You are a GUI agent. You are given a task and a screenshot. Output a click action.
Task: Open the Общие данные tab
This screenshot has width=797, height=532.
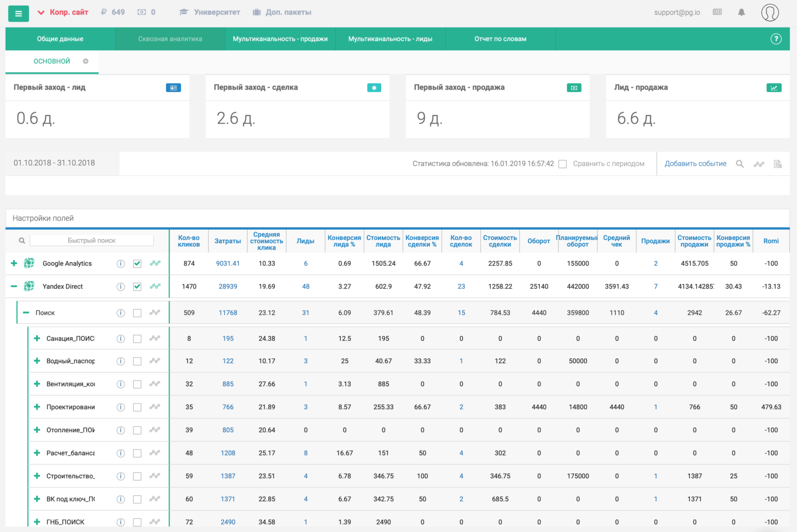coord(60,39)
